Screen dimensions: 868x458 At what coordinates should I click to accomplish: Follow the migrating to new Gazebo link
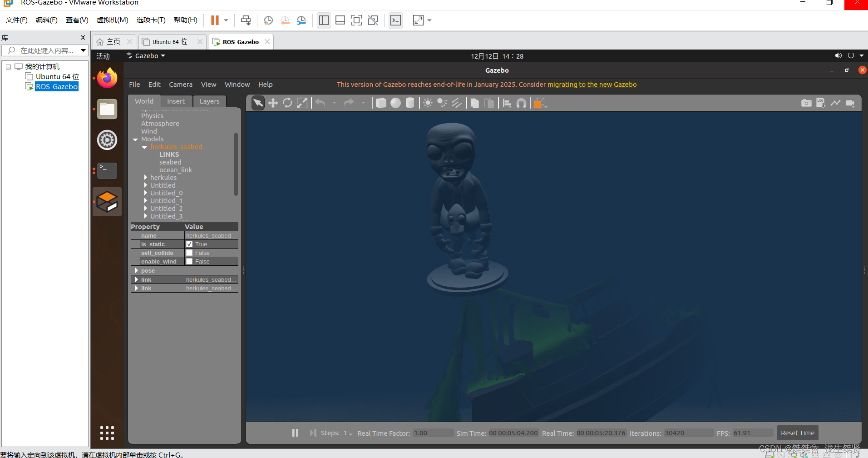592,85
